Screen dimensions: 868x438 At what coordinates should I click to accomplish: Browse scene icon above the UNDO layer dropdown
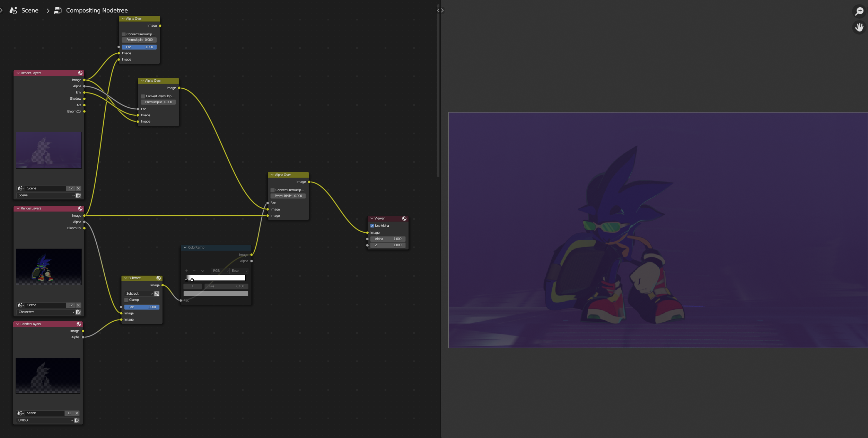[21, 413]
